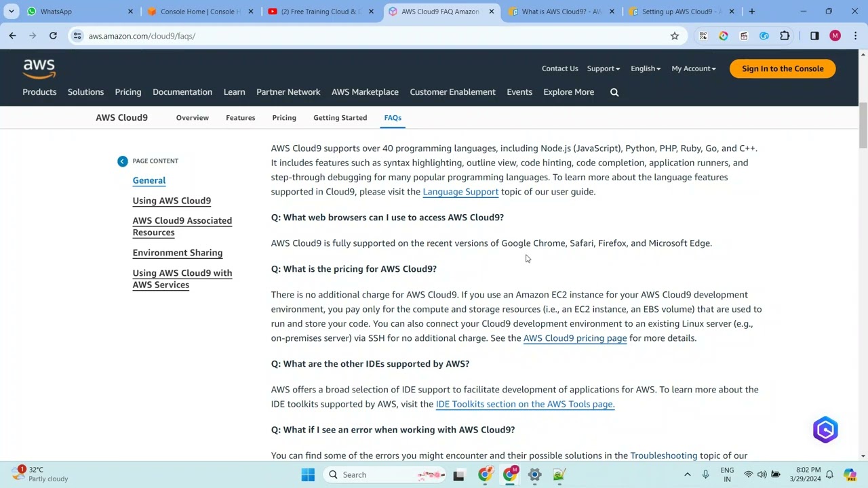Switch to the Getting Started tab

pyautogui.click(x=340, y=118)
